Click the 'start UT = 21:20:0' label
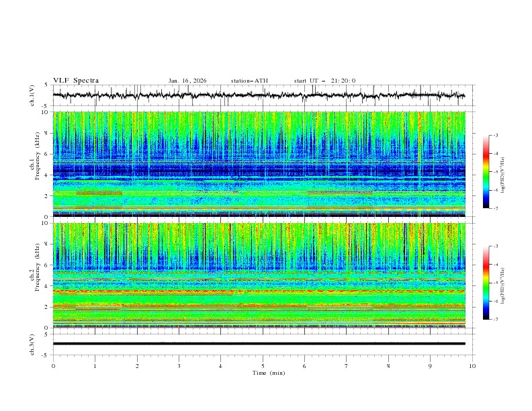 (x=324, y=81)
